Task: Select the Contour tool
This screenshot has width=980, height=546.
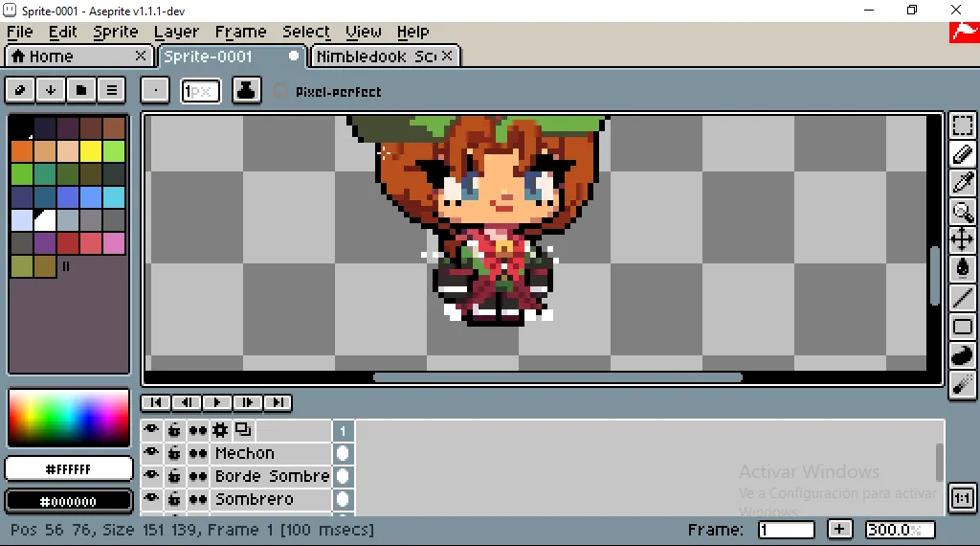Action: tap(963, 354)
